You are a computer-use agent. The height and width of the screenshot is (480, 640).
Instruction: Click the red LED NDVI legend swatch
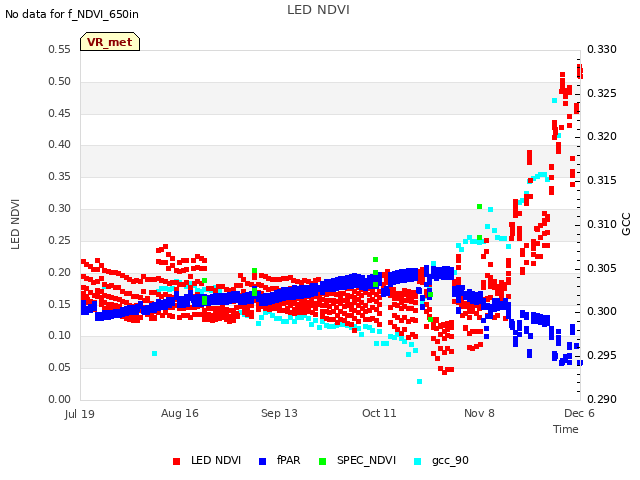176,461
